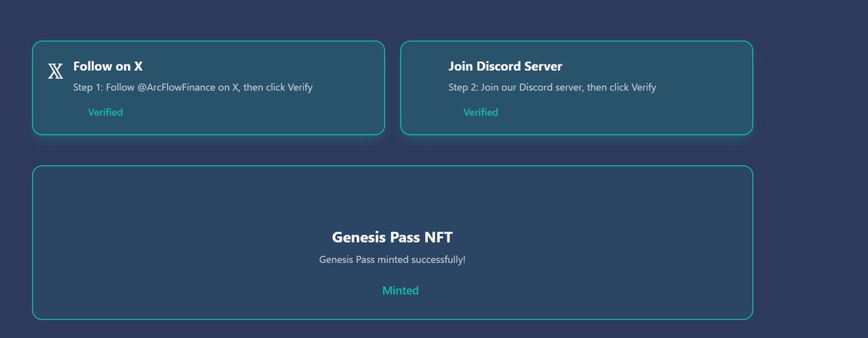Click the "Genesis Pass NFT" title
This screenshot has width=868, height=338.
point(392,237)
